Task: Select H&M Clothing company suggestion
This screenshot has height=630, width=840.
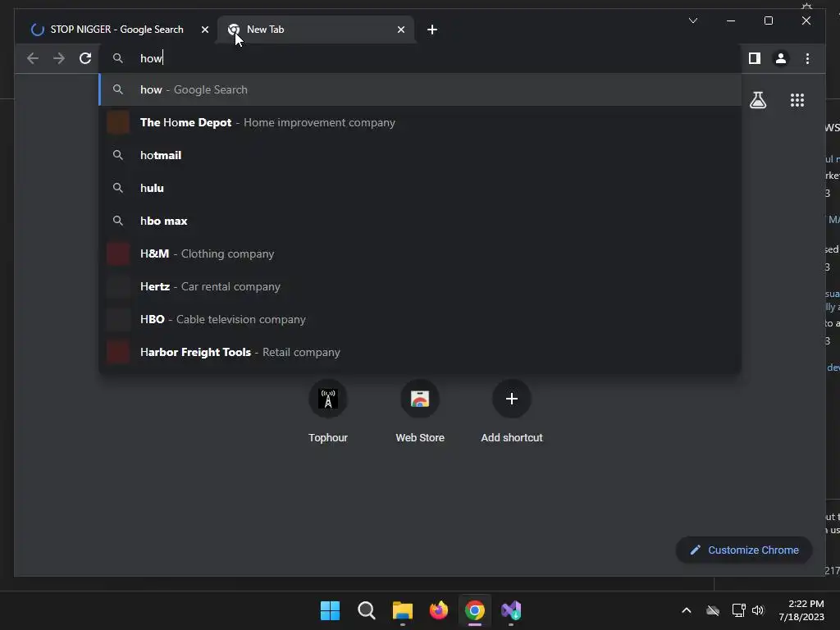Action: click(420, 253)
